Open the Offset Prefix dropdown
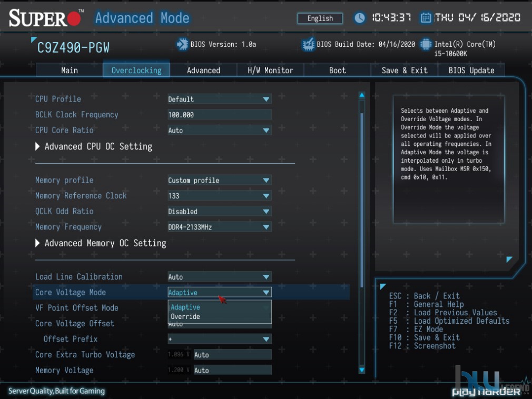532x399 pixels. [220, 339]
